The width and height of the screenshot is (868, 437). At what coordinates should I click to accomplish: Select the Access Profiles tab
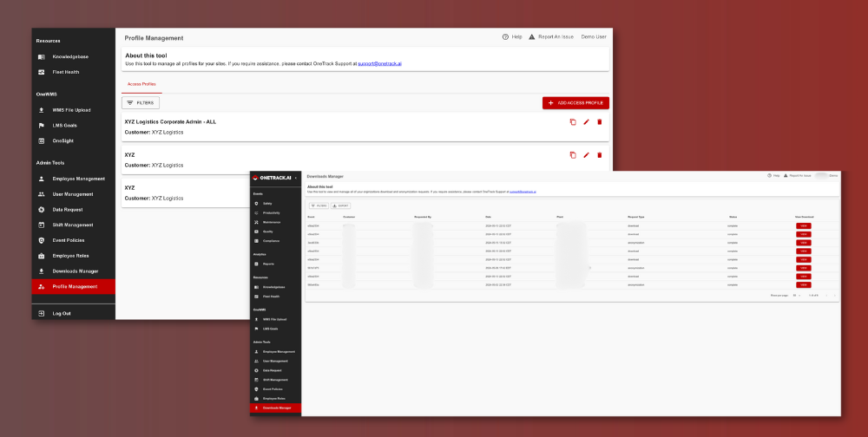141,84
